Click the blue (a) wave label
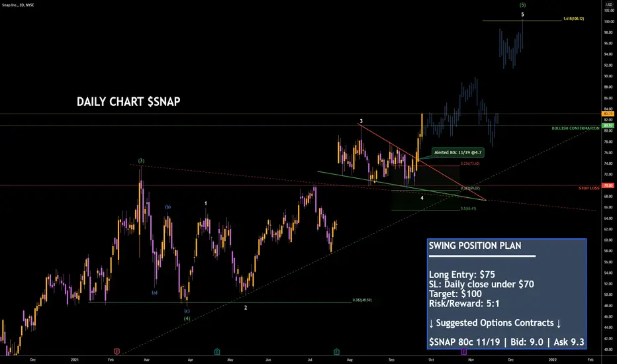The image size is (617, 364). [x=155, y=293]
